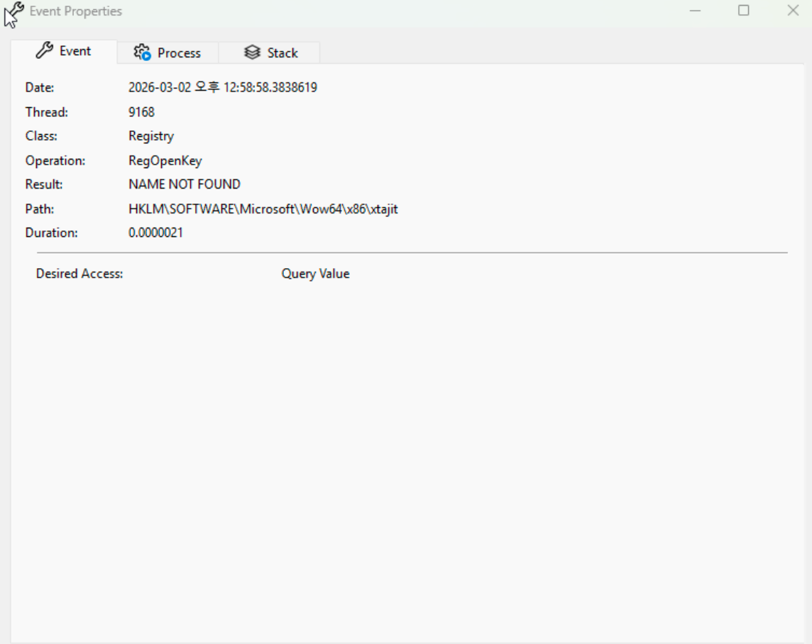Click the Thread value 9168
This screenshot has width=812, height=644.
141,112
